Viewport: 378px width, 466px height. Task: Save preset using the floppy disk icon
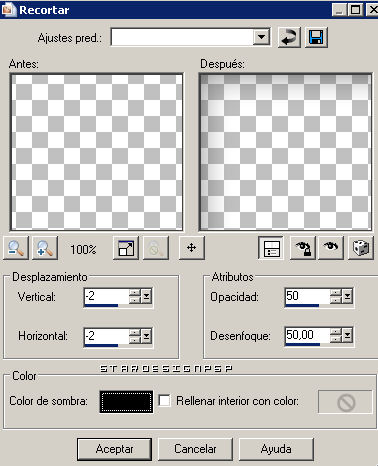pyautogui.click(x=316, y=37)
